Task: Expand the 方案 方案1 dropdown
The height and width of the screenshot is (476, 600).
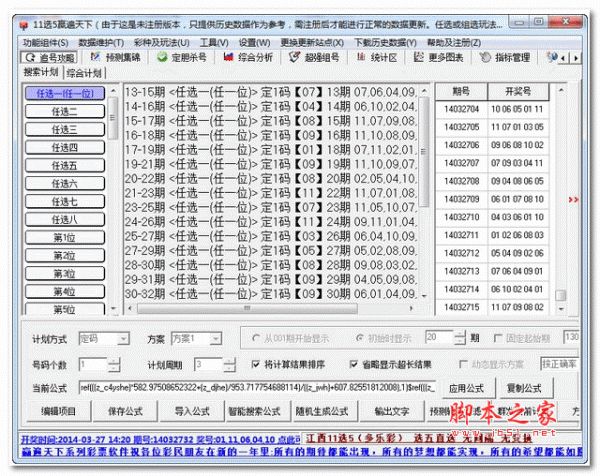Action: tap(216, 339)
